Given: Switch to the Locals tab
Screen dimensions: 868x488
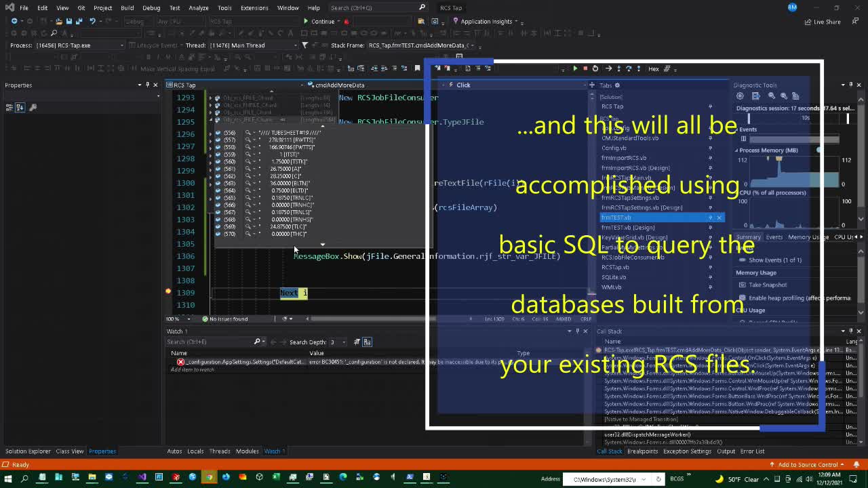Looking at the screenshot, I should point(195,451).
